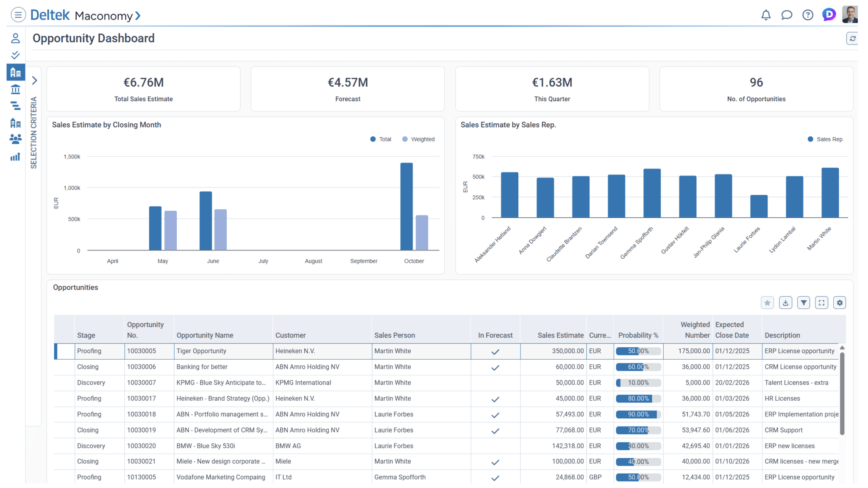Toggle In Forecast for KPMG Blue Sky row
The height and width of the screenshot is (488, 868).
(x=495, y=383)
